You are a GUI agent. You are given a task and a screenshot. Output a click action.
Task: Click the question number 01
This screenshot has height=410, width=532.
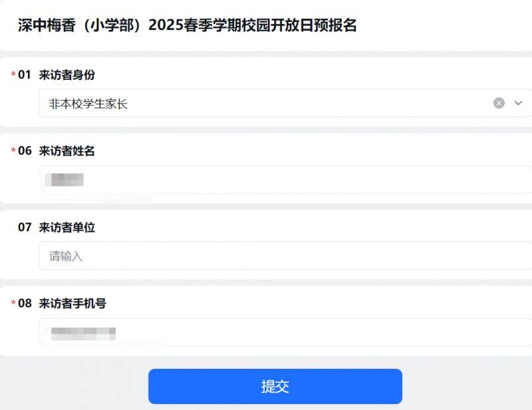[x=25, y=74]
